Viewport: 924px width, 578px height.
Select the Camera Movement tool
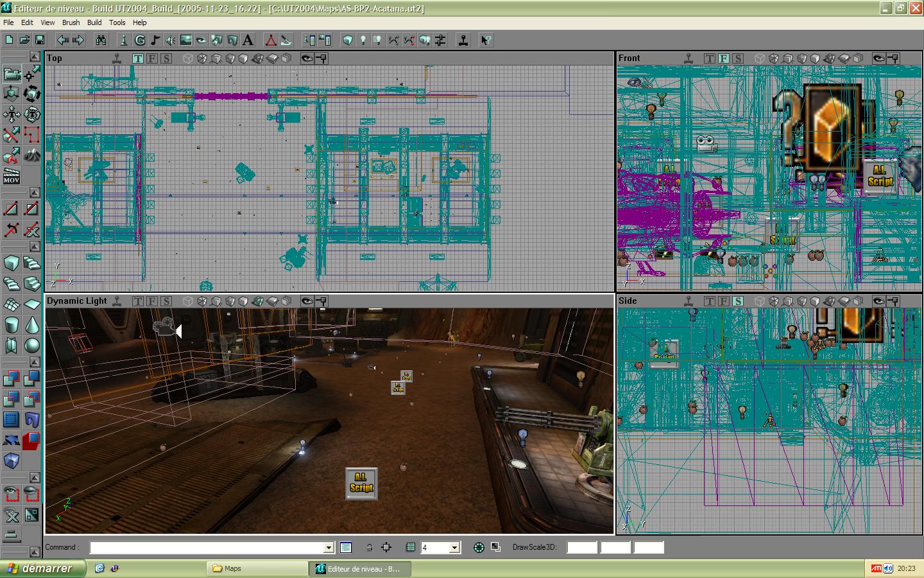12,74
